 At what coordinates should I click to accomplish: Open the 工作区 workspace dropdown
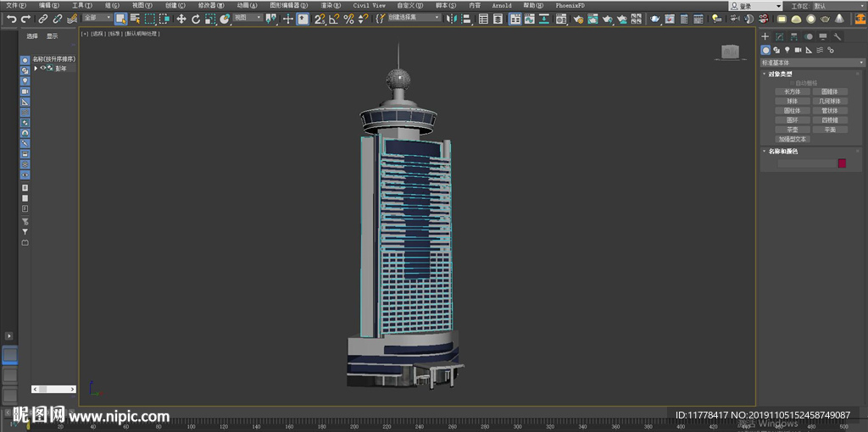838,6
